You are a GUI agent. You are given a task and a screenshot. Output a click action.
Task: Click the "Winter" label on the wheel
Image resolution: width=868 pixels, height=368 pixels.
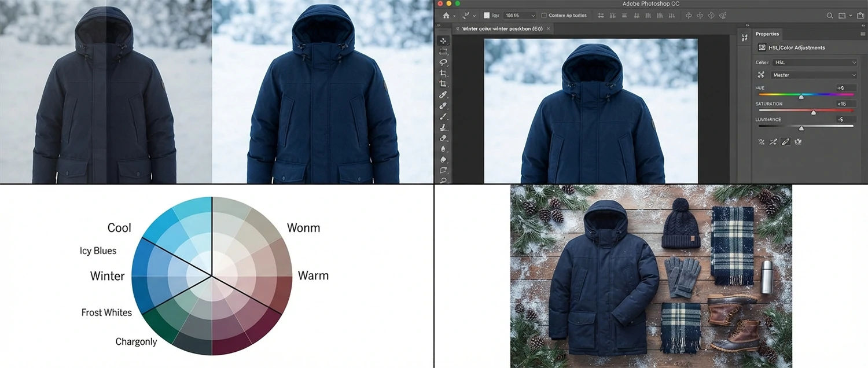click(x=107, y=276)
